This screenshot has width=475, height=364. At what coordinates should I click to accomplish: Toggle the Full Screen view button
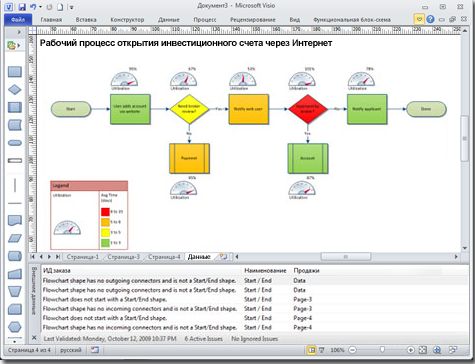[322, 350]
